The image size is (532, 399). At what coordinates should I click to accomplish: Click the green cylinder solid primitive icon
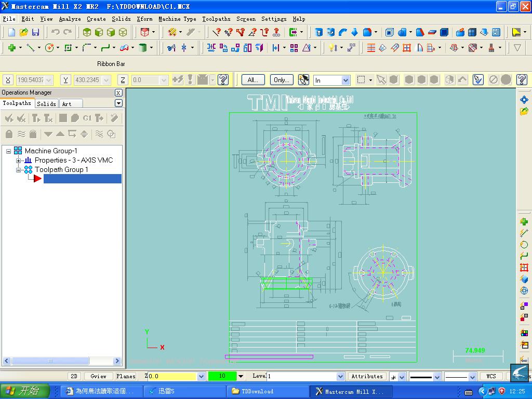143,48
